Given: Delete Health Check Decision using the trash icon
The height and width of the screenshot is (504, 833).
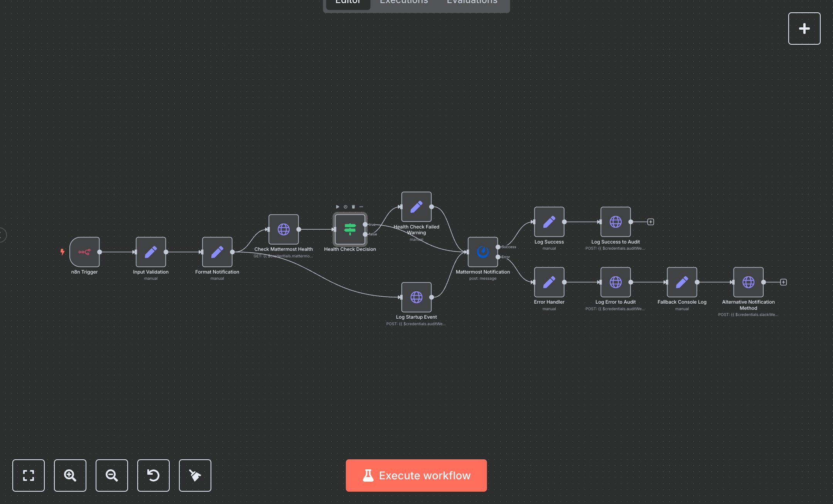Looking at the screenshot, I should [x=353, y=207].
